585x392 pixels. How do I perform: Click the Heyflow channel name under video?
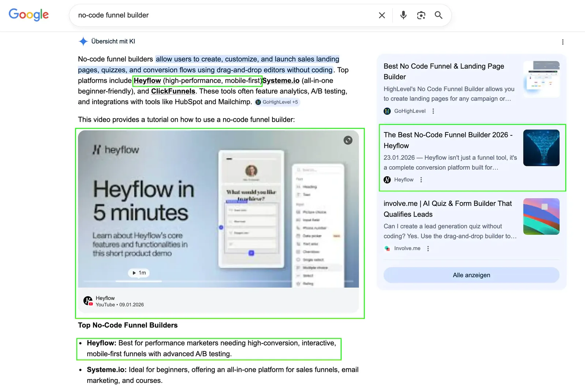coord(105,298)
